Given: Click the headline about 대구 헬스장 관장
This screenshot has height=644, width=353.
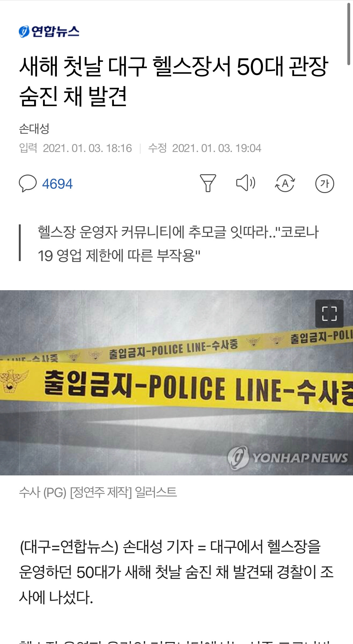Looking at the screenshot, I should coord(174,81).
